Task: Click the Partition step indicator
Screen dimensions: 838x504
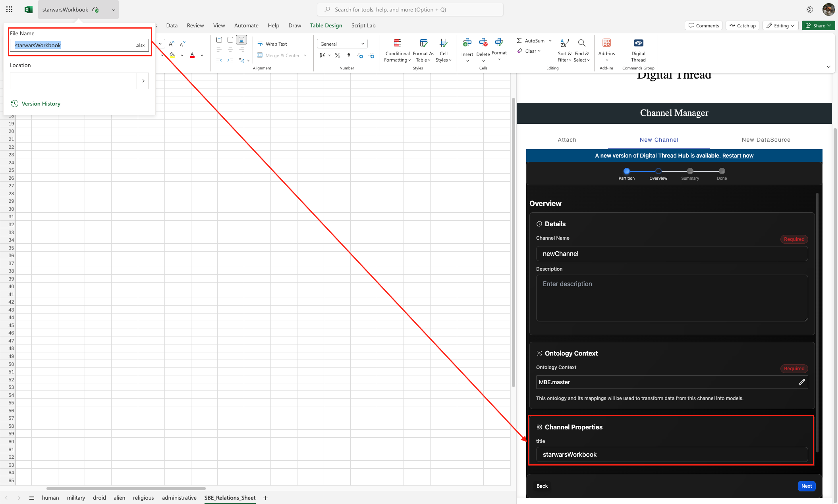Action: point(626,171)
